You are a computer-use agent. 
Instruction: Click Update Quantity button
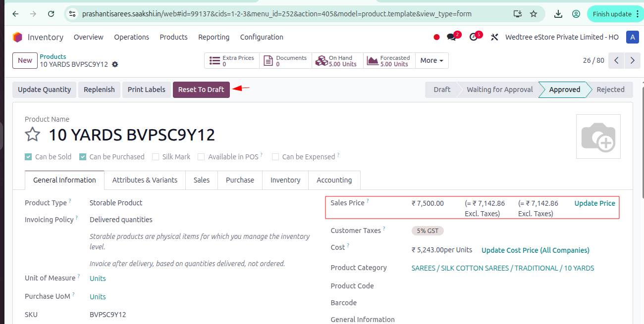[45, 90]
